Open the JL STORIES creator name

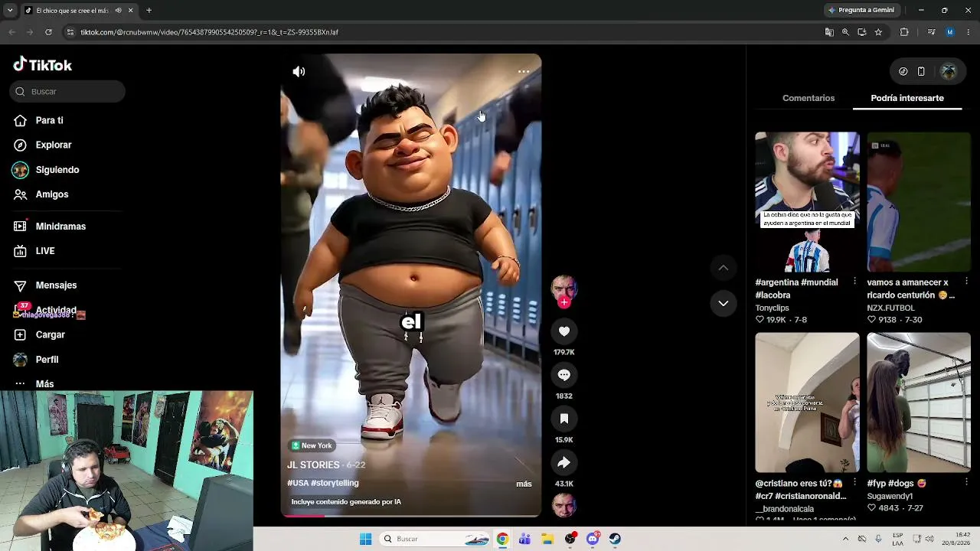313,465
